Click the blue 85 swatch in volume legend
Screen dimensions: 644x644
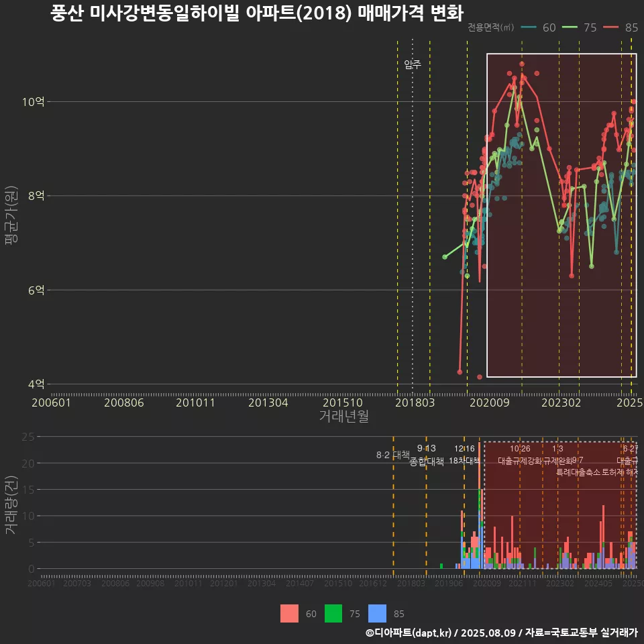[x=377, y=613]
